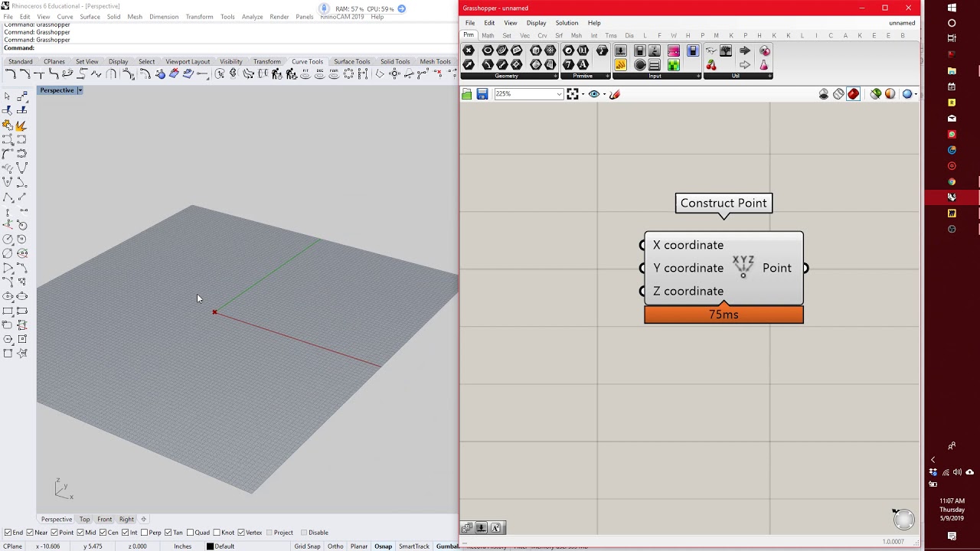Click the black Default layer color swatch
The width and height of the screenshot is (980, 551).
(x=210, y=546)
